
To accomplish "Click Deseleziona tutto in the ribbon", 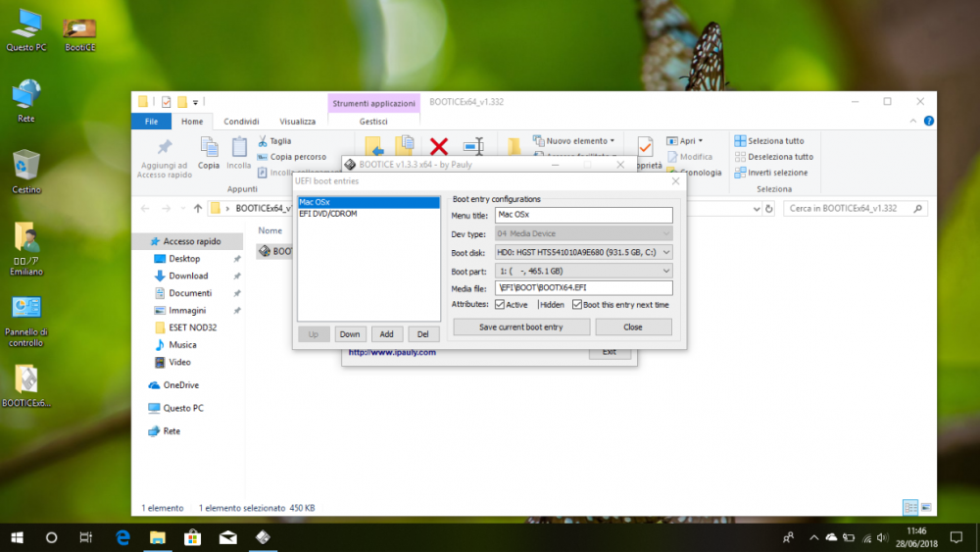I will pyautogui.click(x=774, y=157).
